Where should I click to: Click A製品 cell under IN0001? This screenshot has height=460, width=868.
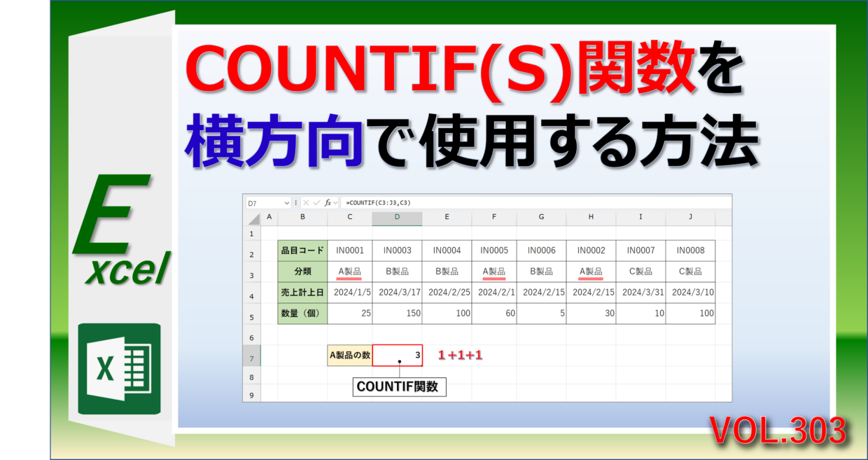[x=350, y=272]
